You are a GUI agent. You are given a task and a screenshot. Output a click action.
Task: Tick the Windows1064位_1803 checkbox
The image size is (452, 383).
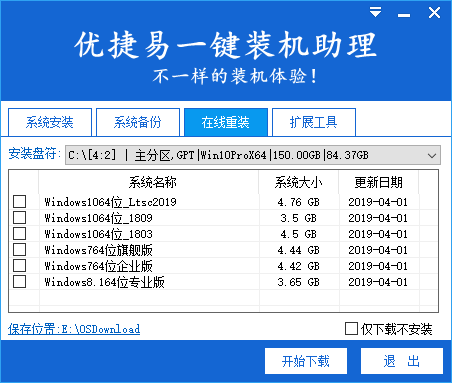pyautogui.click(x=19, y=234)
